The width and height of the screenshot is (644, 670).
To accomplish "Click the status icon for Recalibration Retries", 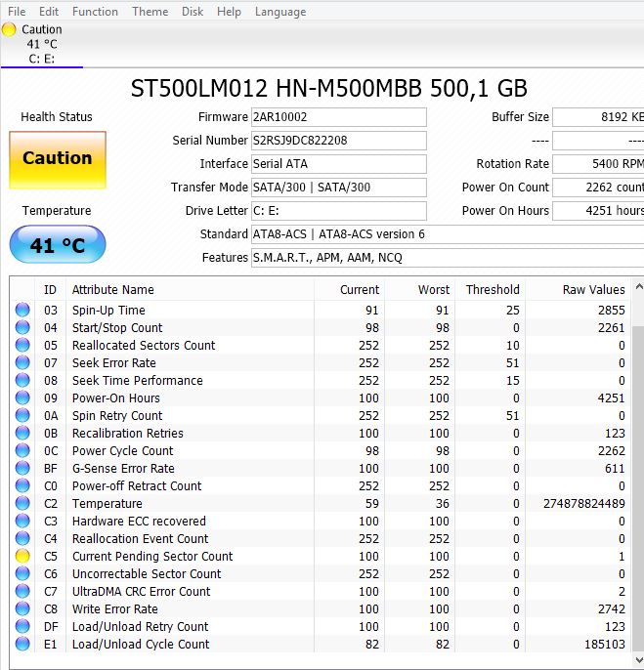I will (22, 433).
